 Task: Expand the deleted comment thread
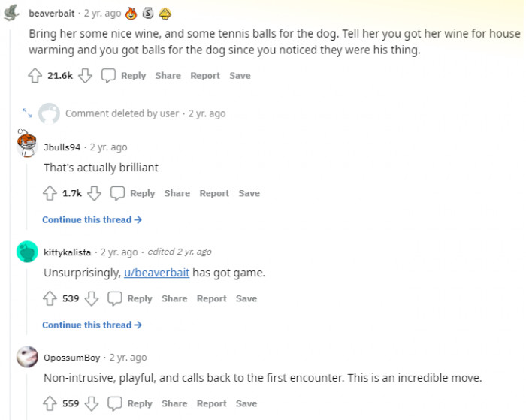[27, 113]
